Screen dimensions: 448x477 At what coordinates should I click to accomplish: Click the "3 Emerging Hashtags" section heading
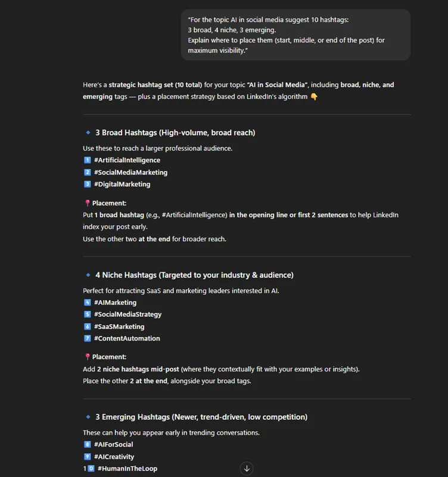(x=201, y=417)
